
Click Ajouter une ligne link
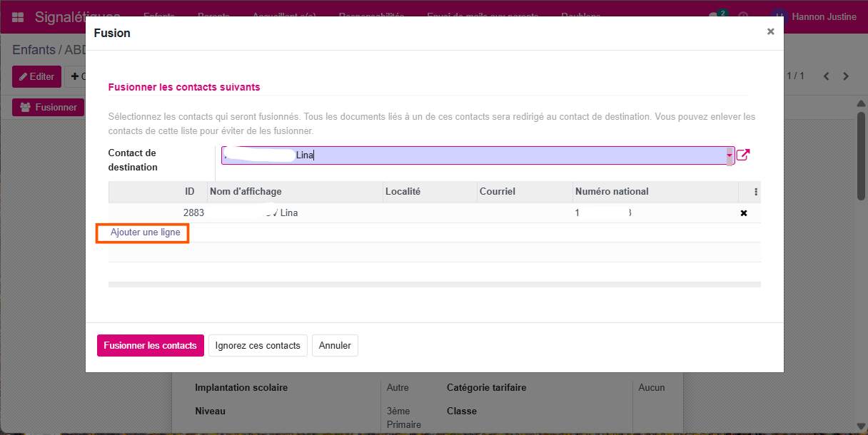pyautogui.click(x=145, y=232)
